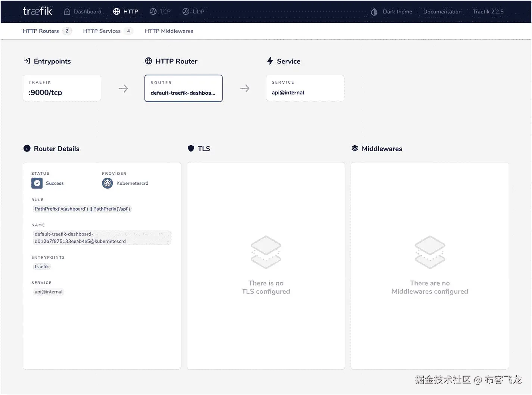
Task: Click the Traefik 2.2.5 version link
Action: (488, 12)
